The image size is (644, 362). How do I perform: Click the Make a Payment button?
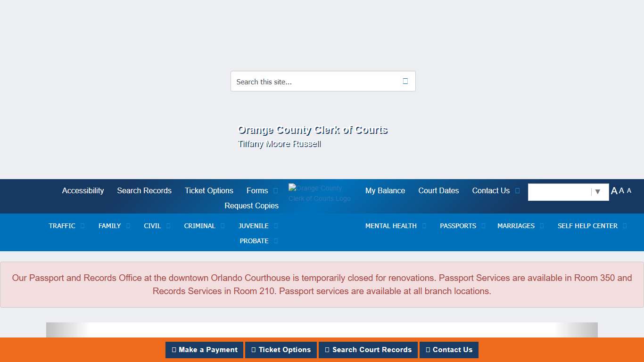point(204,350)
